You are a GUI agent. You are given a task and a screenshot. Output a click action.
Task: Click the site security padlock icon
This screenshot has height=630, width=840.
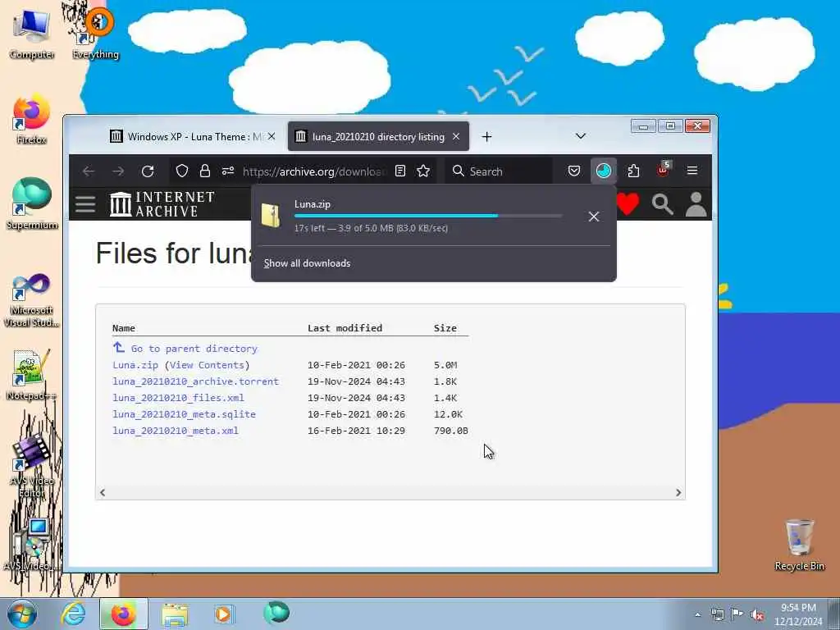[204, 171]
